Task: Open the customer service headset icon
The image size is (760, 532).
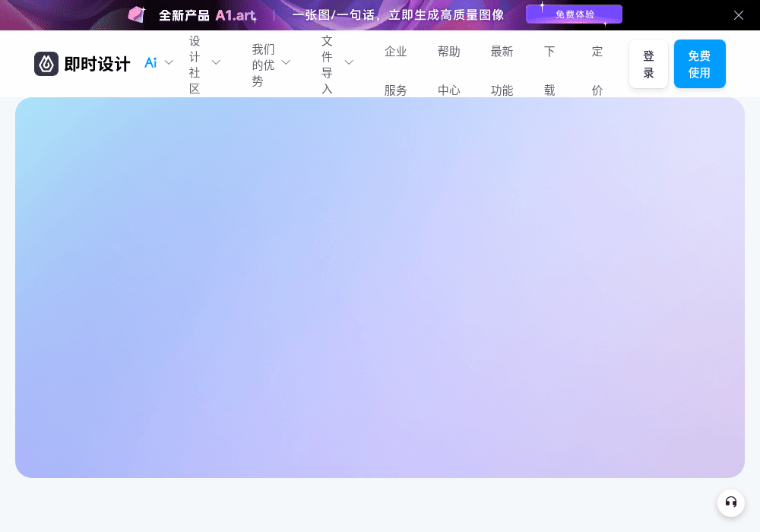Action: (731, 502)
